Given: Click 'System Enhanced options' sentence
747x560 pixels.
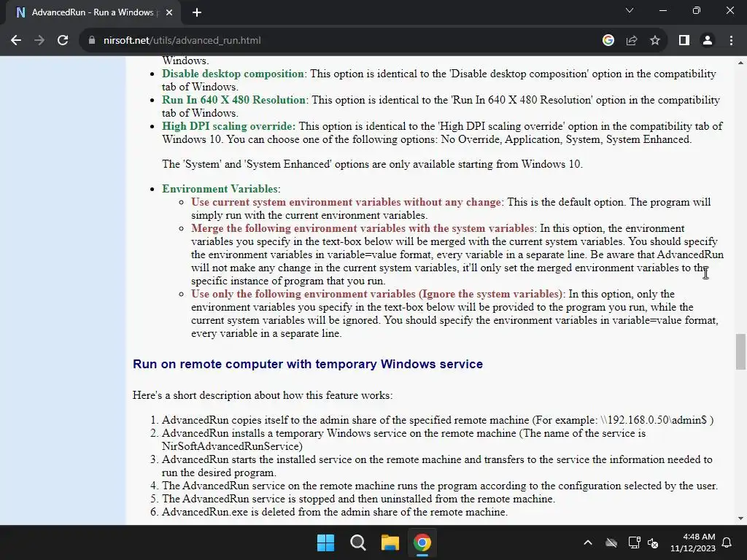Looking at the screenshot, I should (372, 164).
